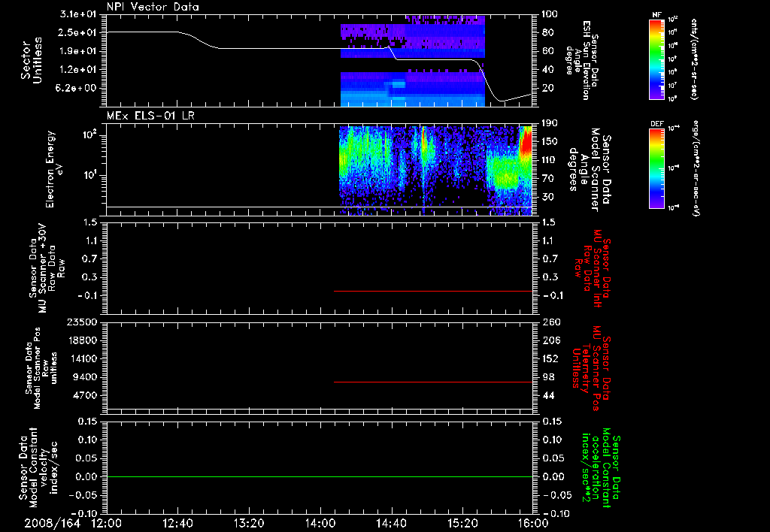Click the green Model Constant acceleration label
Viewport: 770px width, 532px height.
tap(601, 467)
